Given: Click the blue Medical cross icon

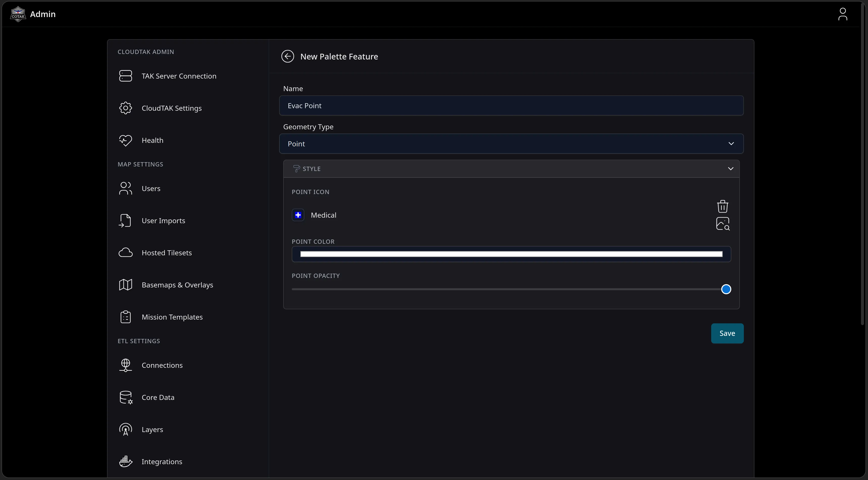Looking at the screenshot, I should point(298,215).
